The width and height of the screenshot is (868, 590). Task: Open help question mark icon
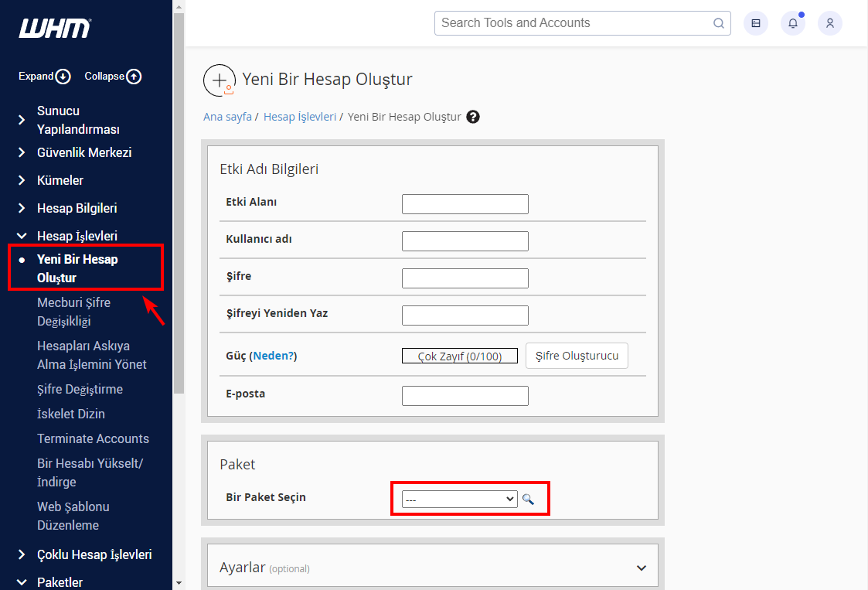[473, 117]
